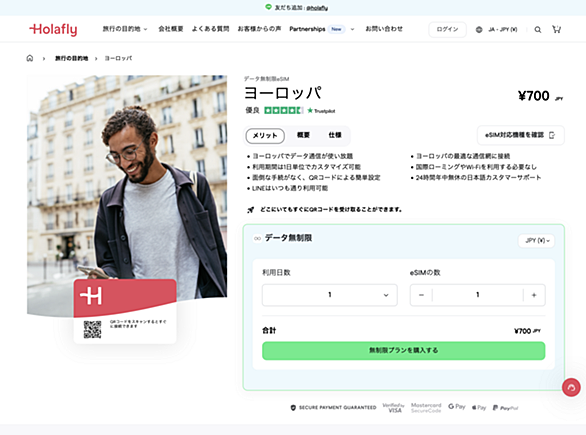Expand the Partnerships menu chevron
The height and width of the screenshot is (435, 586).
click(352, 29)
